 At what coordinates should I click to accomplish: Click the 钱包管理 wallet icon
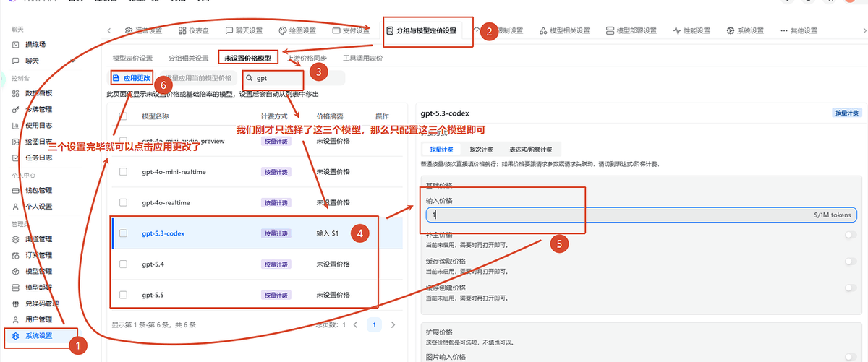coord(17,191)
